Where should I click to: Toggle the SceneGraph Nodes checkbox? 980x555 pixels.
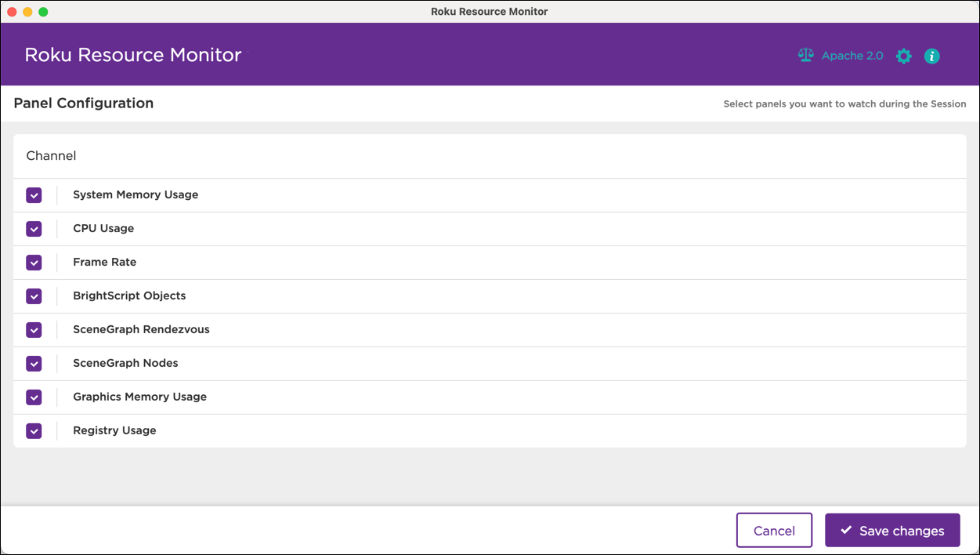coord(34,363)
